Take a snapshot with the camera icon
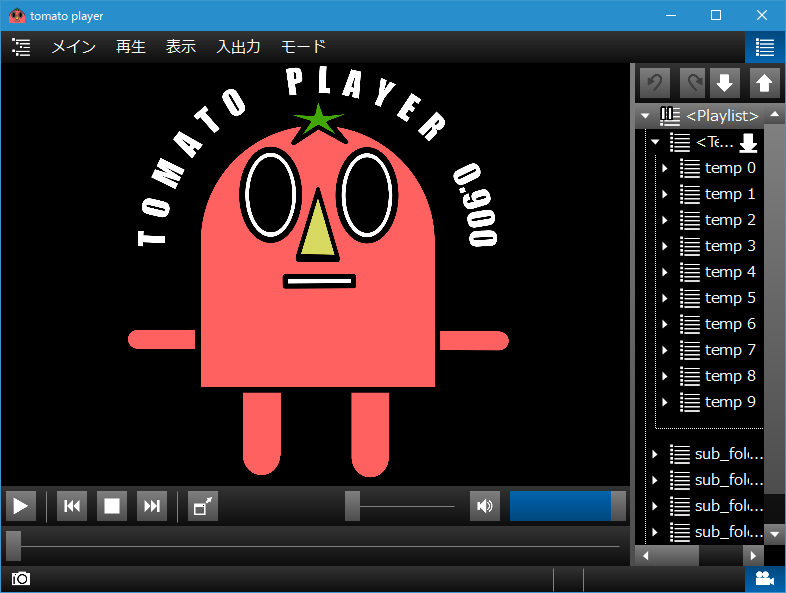Viewport: 786px width, 593px height. [x=20, y=579]
